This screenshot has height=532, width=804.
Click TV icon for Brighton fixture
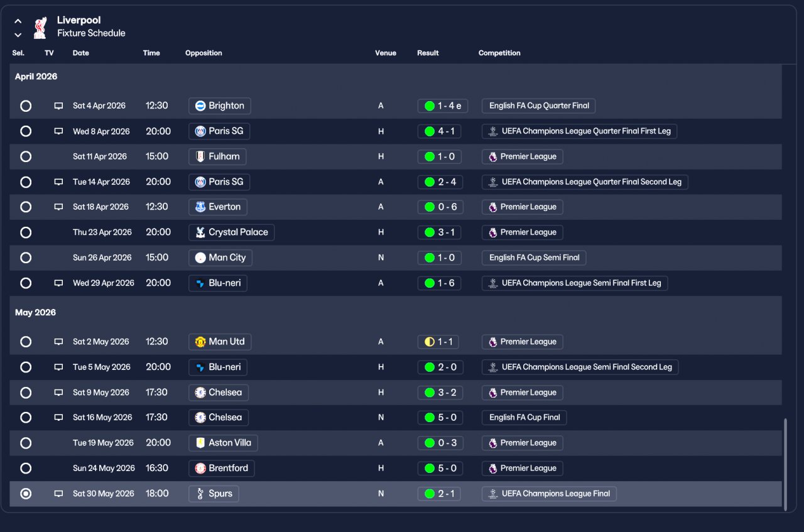pyautogui.click(x=58, y=106)
